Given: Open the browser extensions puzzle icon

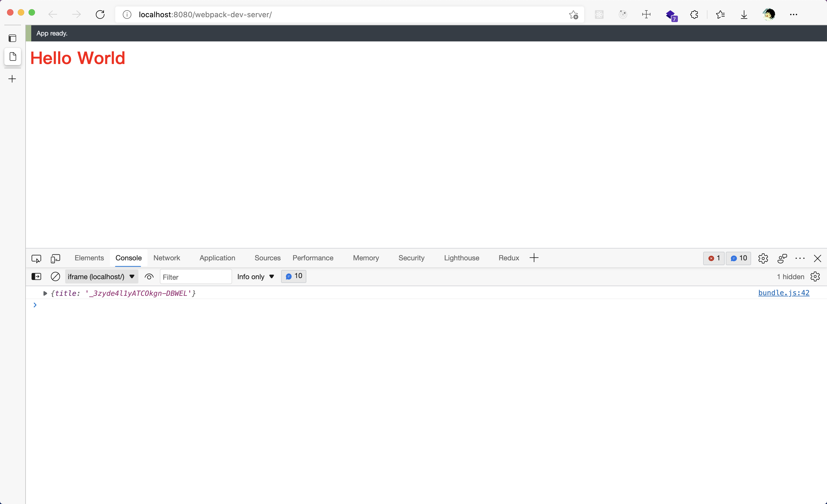Looking at the screenshot, I should pyautogui.click(x=694, y=15).
